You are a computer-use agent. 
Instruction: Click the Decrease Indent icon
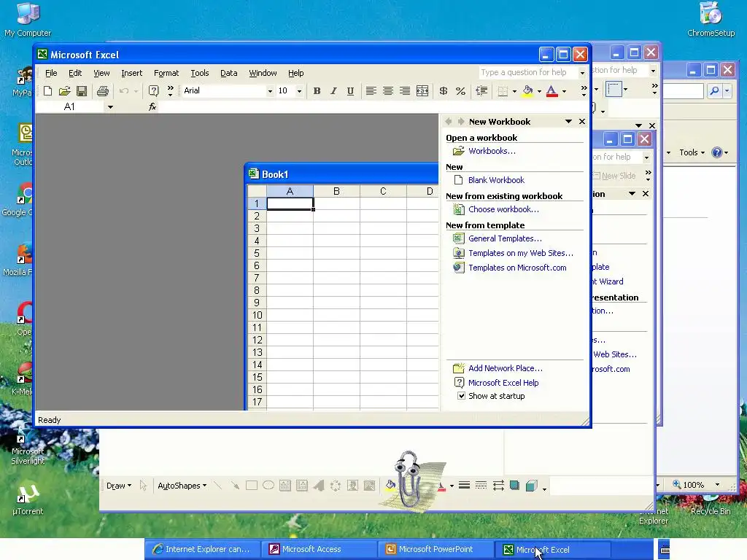click(x=481, y=91)
